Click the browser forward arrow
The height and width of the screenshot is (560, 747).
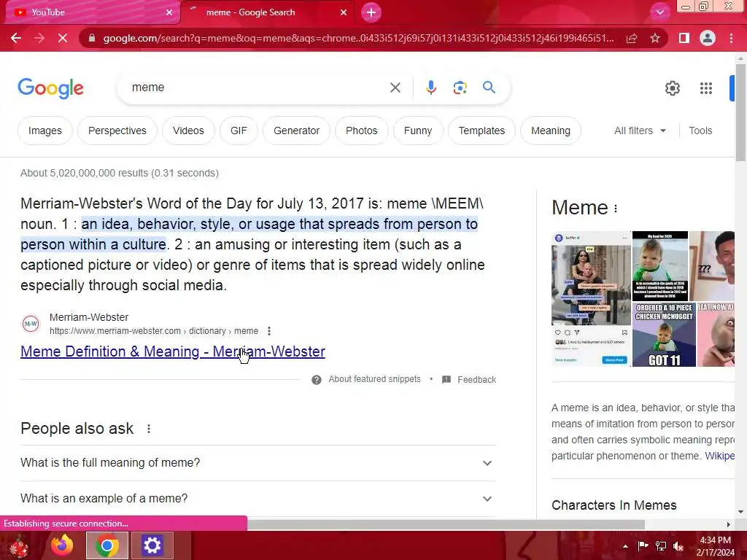click(x=39, y=38)
